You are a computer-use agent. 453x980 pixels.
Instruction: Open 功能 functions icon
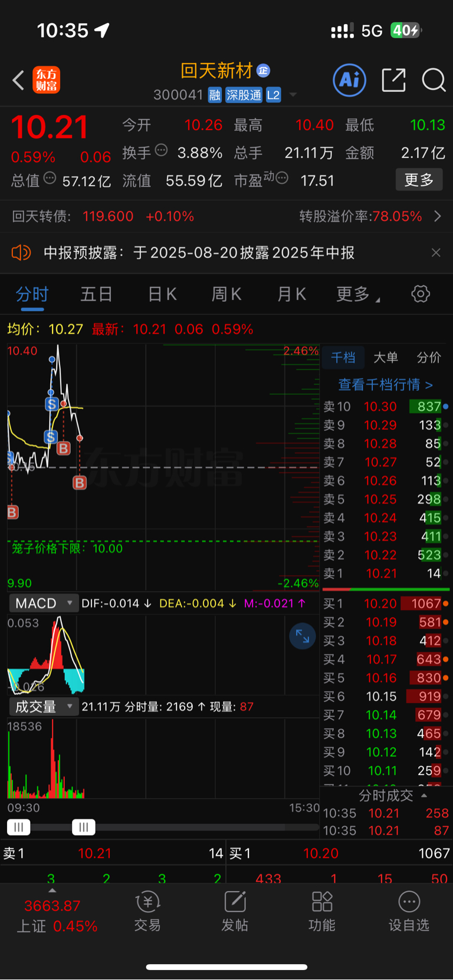pyautogui.click(x=322, y=911)
